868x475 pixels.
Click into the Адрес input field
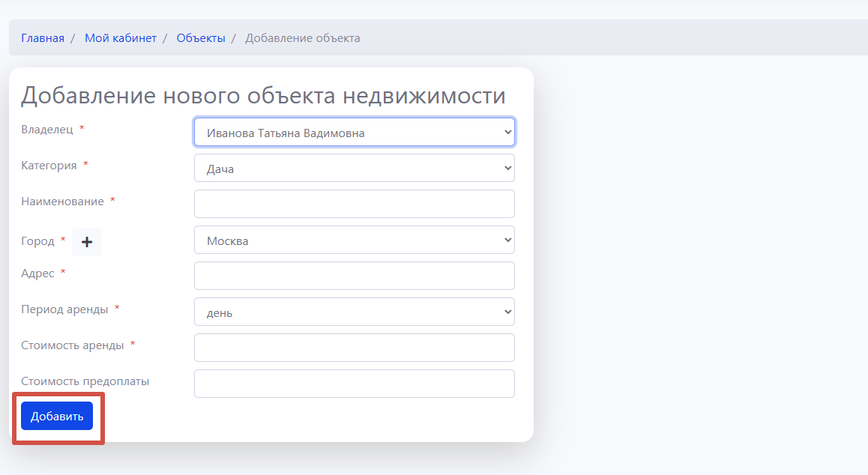354,276
